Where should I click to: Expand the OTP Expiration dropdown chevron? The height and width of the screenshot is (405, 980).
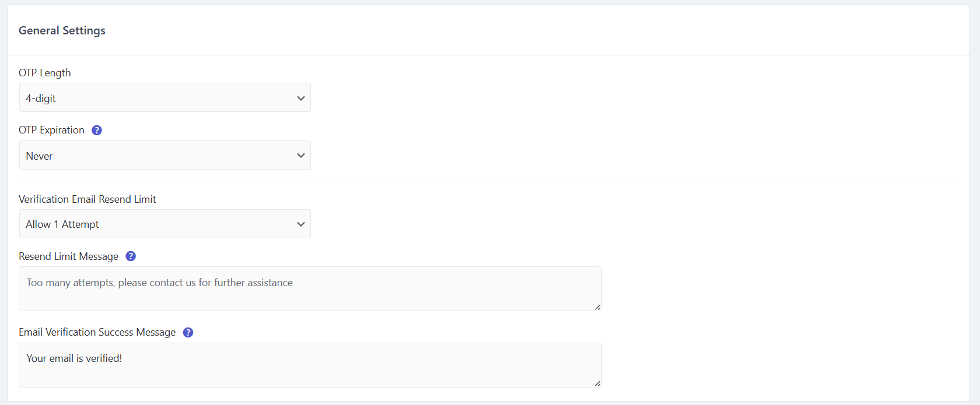coord(301,156)
